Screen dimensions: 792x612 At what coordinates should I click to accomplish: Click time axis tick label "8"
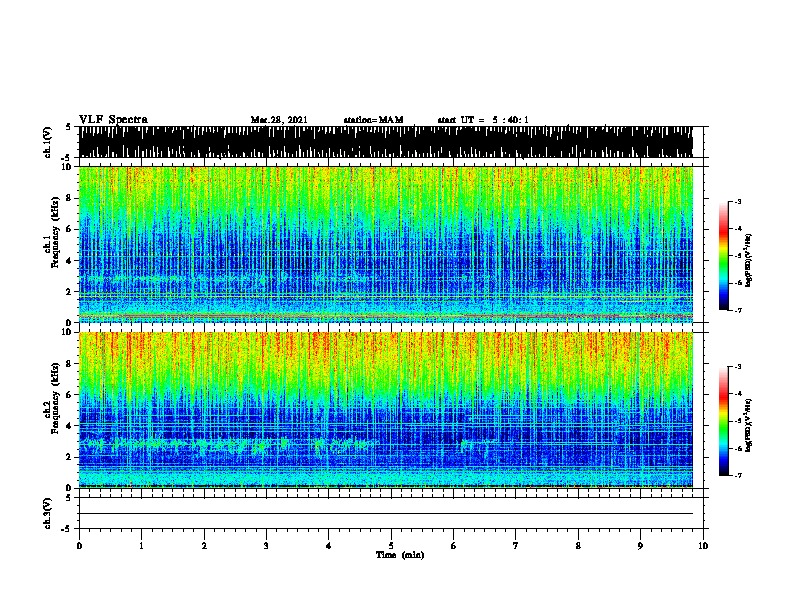click(x=578, y=546)
